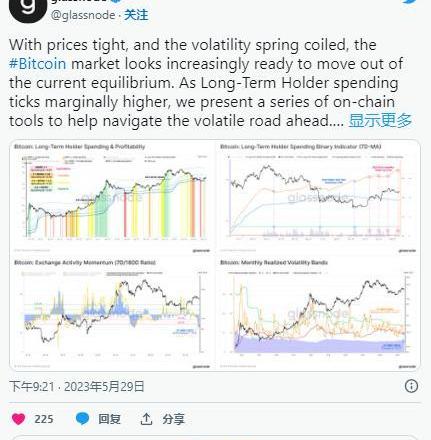The height and width of the screenshot is (440, 431).
Task: Click the tweet body text
Action: click(206, 83)
